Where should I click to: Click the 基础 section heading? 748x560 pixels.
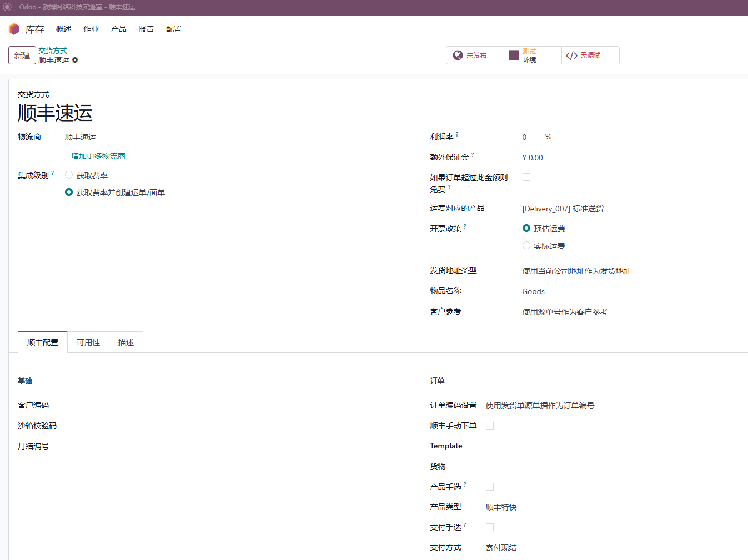point(25,381)
